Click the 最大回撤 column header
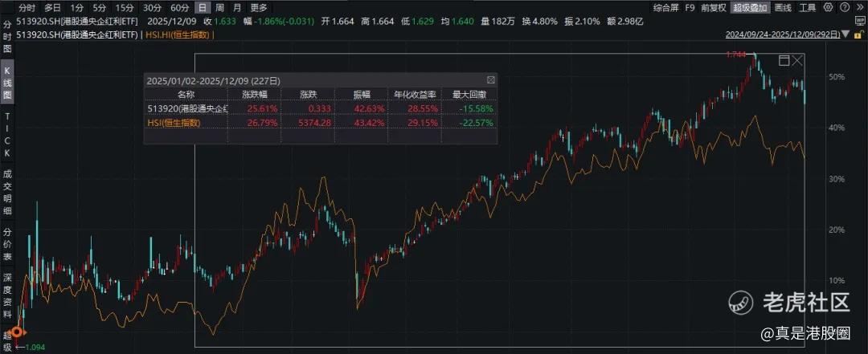This screenshot has height=354, width=868. click(x=469, y=94)
